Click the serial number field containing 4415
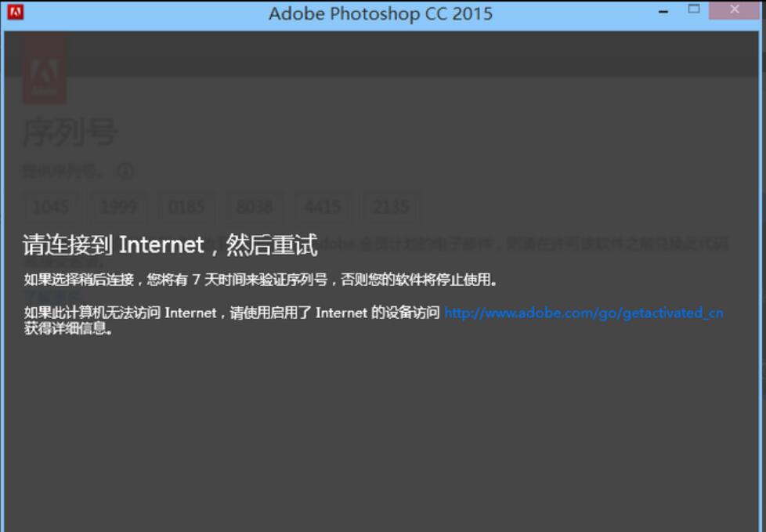 coord(323,207)
